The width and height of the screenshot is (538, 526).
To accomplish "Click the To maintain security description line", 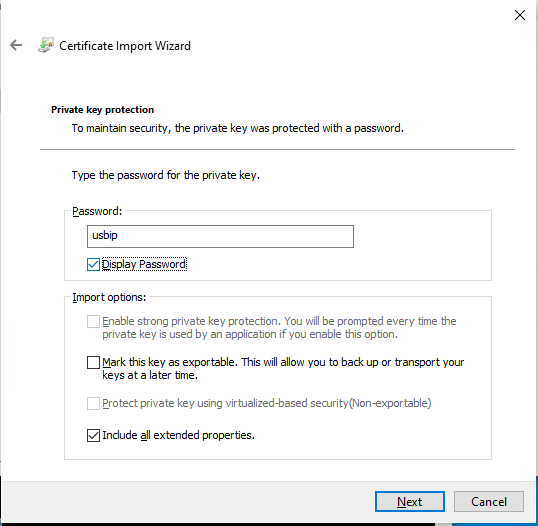I will pyautogui.click(x=238, y=128).
